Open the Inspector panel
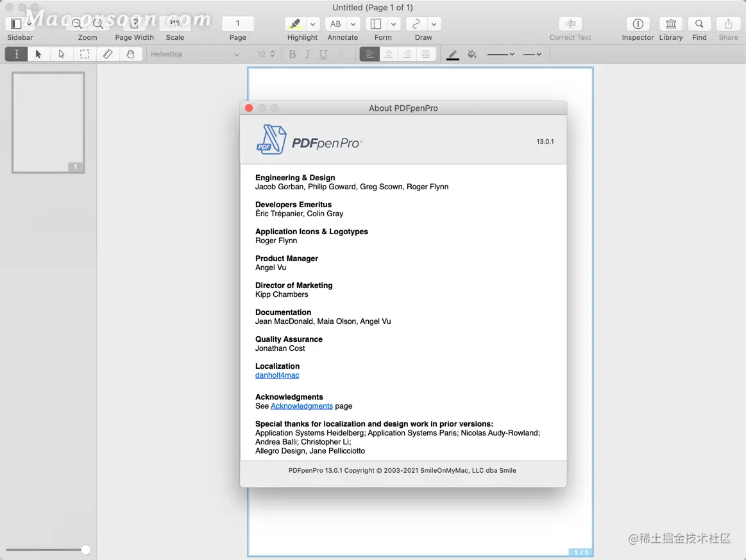The width and height of the screenshot is (746, 560). 638,23
